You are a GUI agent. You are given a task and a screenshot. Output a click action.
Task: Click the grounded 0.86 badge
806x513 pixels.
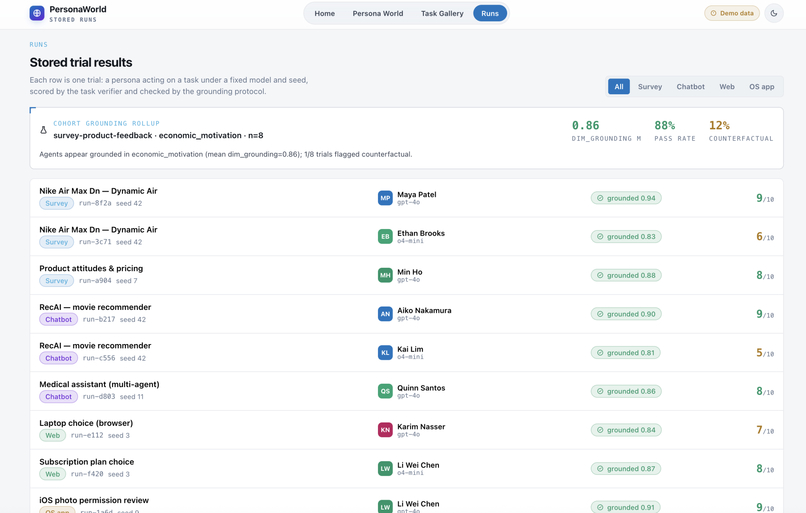tap(626, 391)
